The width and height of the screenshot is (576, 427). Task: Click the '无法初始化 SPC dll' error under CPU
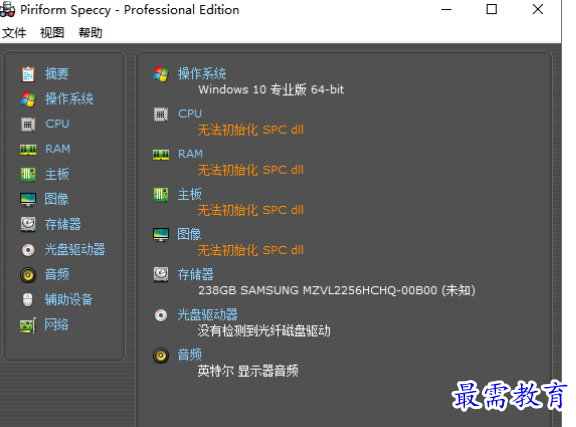[251, 130]
